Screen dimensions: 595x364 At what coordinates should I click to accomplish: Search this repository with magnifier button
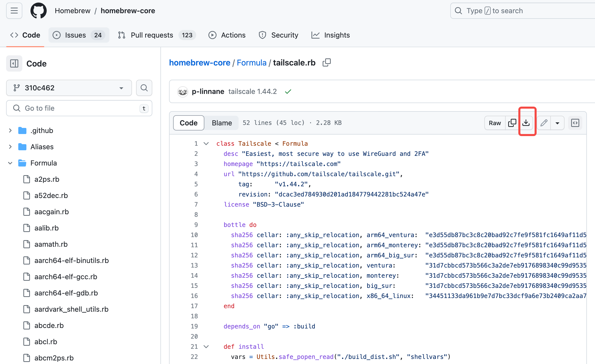coord(144,88)
